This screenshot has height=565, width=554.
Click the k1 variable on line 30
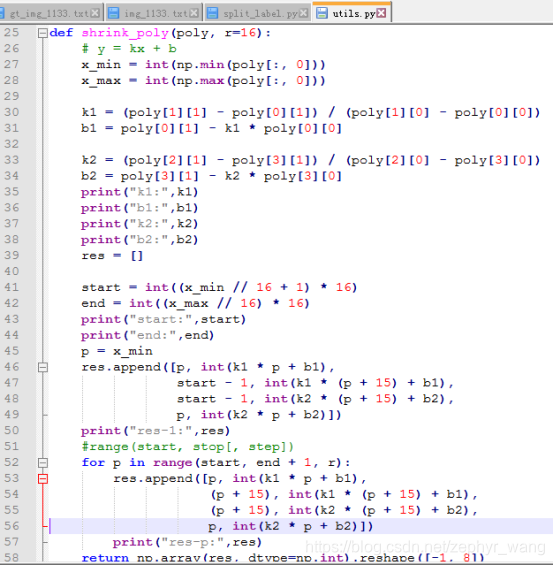pyautogui.click(x=89, y=112)
